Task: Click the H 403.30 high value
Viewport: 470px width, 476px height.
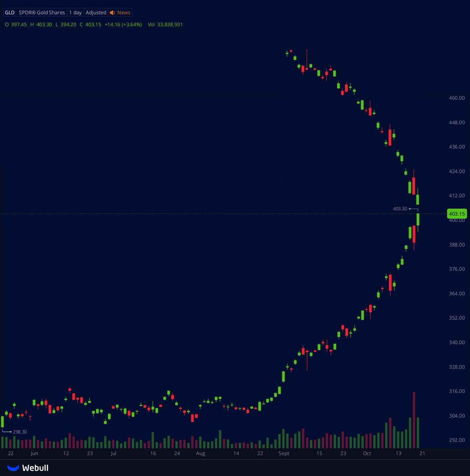Action: coord(41,25)
